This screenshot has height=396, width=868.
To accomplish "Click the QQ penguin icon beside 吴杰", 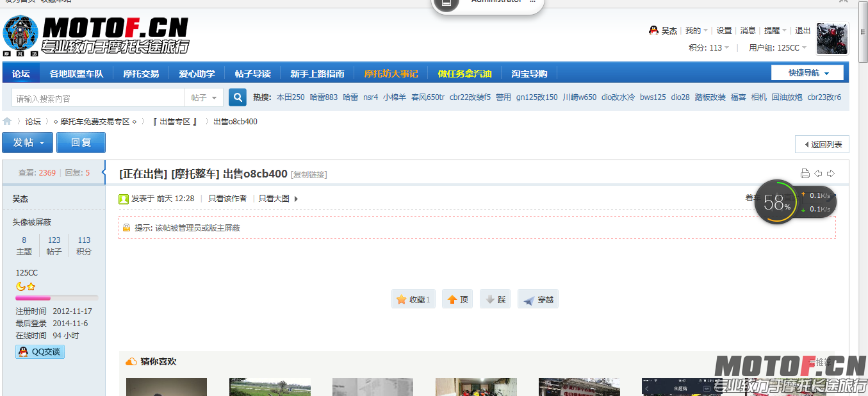I will coord(653,30).
